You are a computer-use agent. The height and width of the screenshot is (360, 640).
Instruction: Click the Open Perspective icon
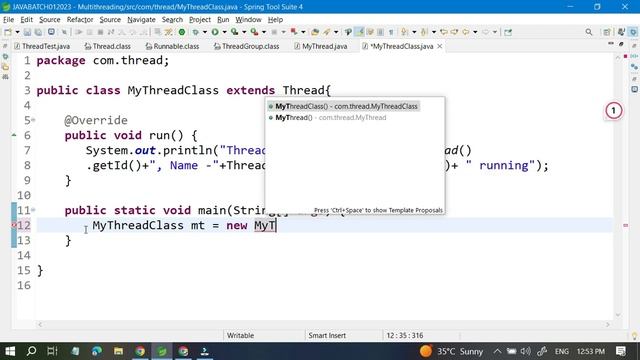(x=607, y=32)
